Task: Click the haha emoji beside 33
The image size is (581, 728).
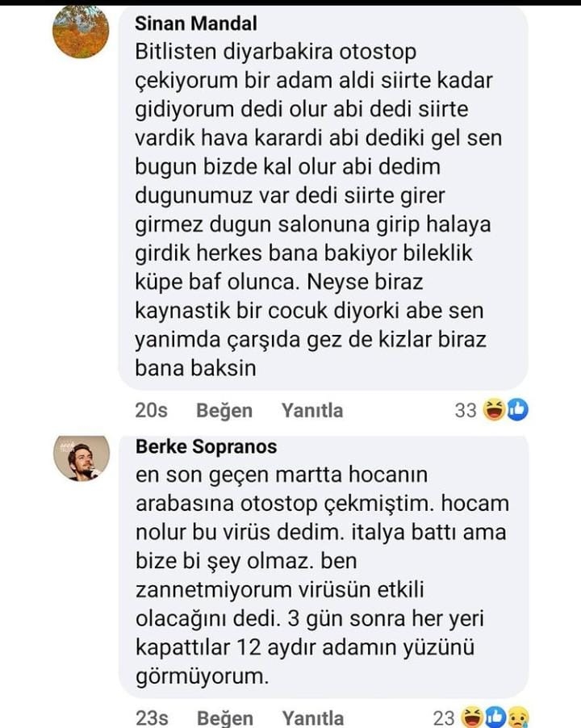Action: point(493,410)
